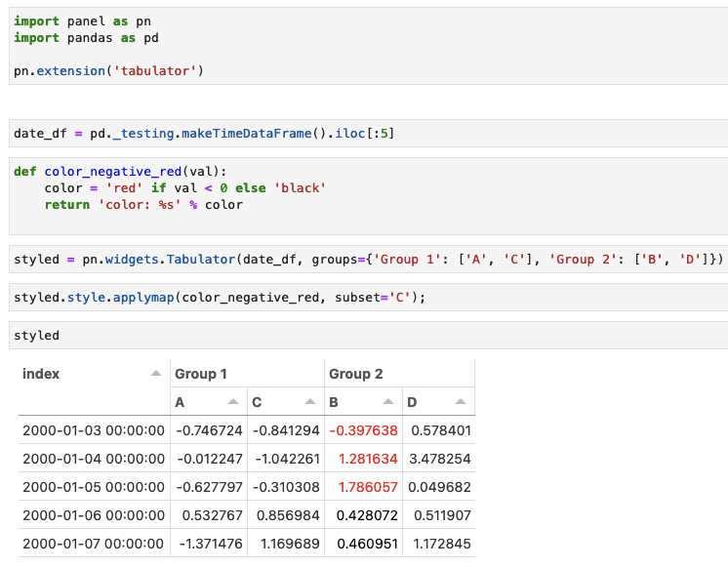Click cell value -0.012247

click(210, 459)
